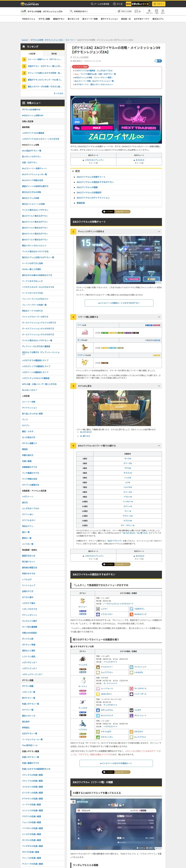Click the ヤドン sprite icon
The image size is (186, 868).
coord(84,333)
